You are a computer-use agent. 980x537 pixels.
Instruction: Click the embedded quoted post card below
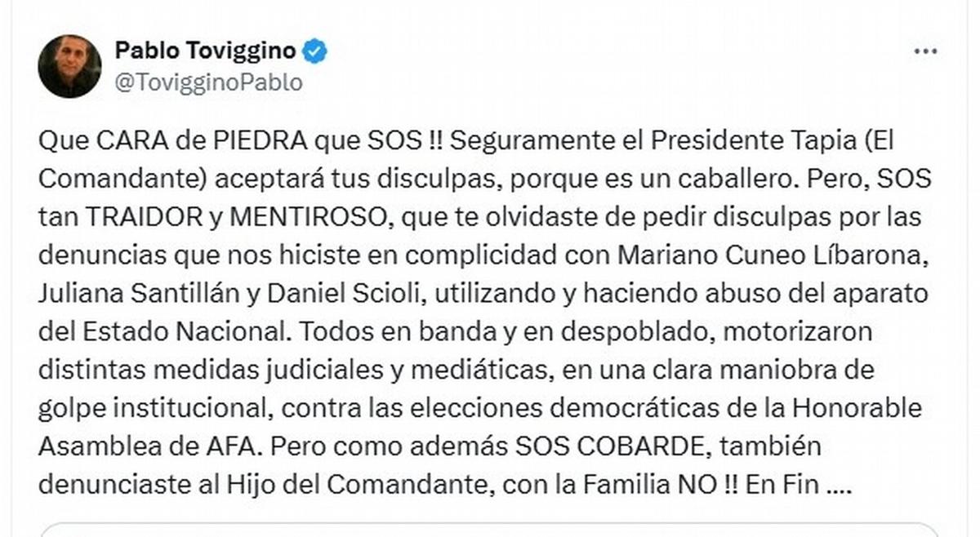pos(489,529)
